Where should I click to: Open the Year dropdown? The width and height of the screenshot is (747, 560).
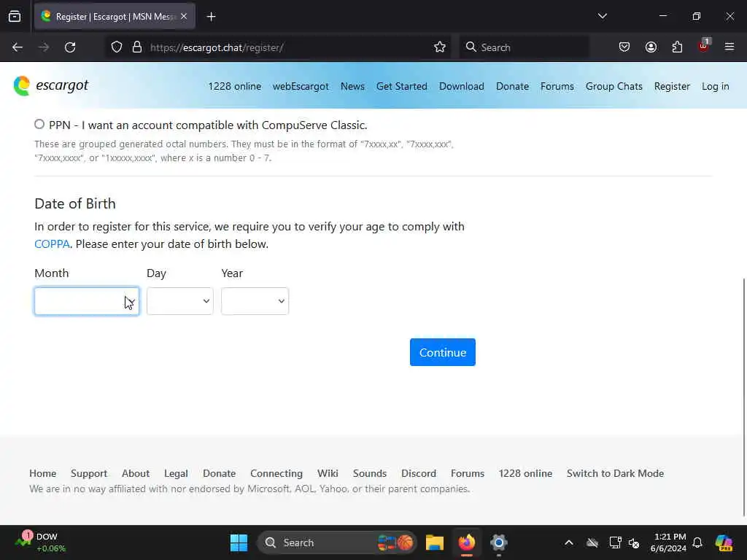(255, 301)
